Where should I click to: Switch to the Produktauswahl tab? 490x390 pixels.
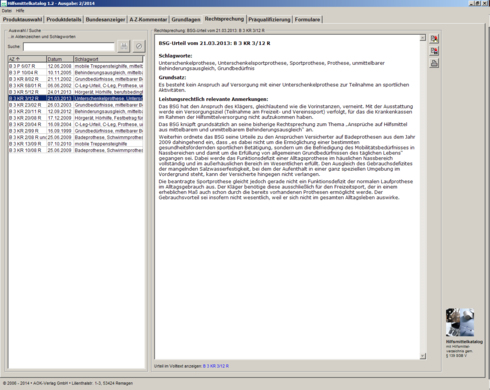click(22, 20)
